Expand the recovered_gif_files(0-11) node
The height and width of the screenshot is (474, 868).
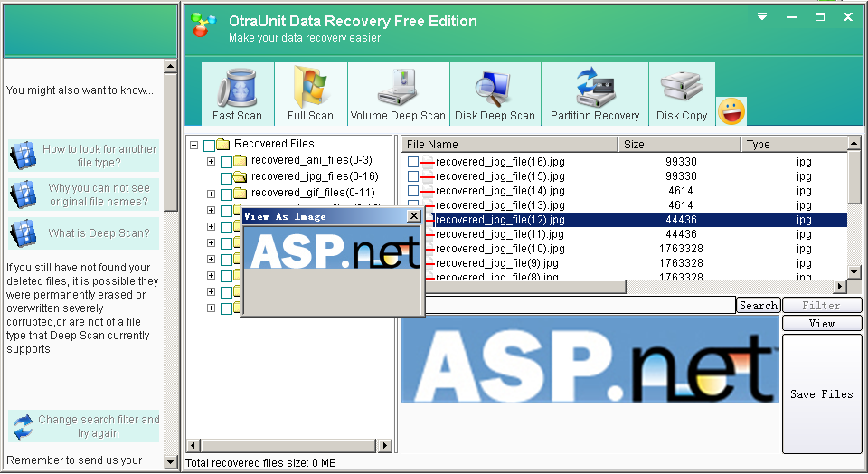pos(211,194)
